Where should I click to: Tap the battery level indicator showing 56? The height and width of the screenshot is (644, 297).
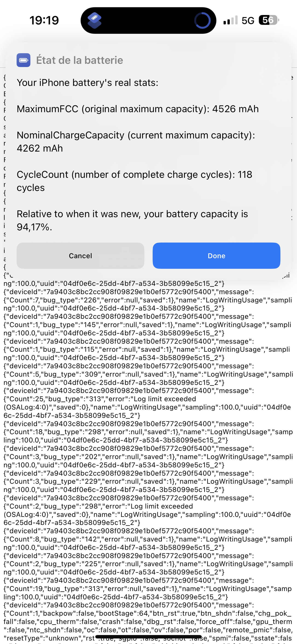(268, 20)
